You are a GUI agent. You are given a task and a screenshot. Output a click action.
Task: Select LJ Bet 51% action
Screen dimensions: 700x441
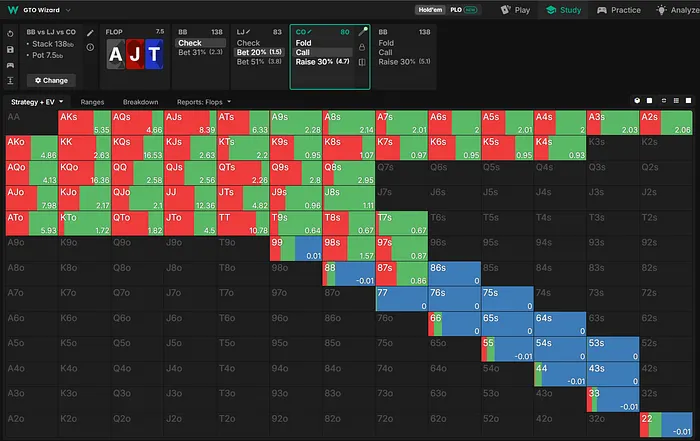[259, 62]
